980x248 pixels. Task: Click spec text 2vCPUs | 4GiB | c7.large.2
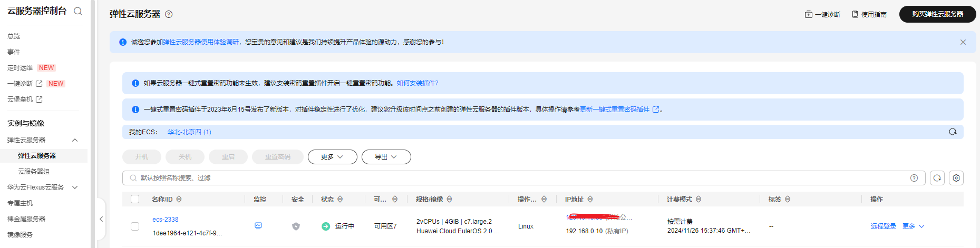pos(454,222)
